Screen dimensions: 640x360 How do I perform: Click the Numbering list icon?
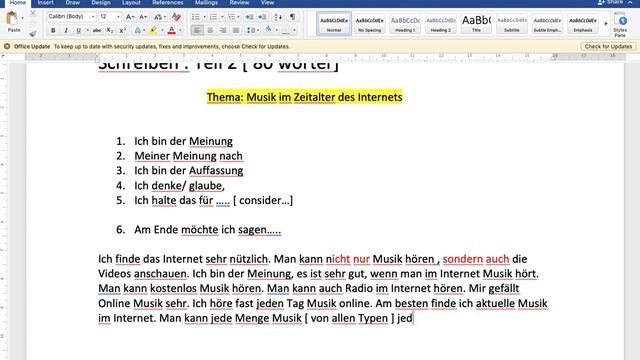tap(213, 17)
